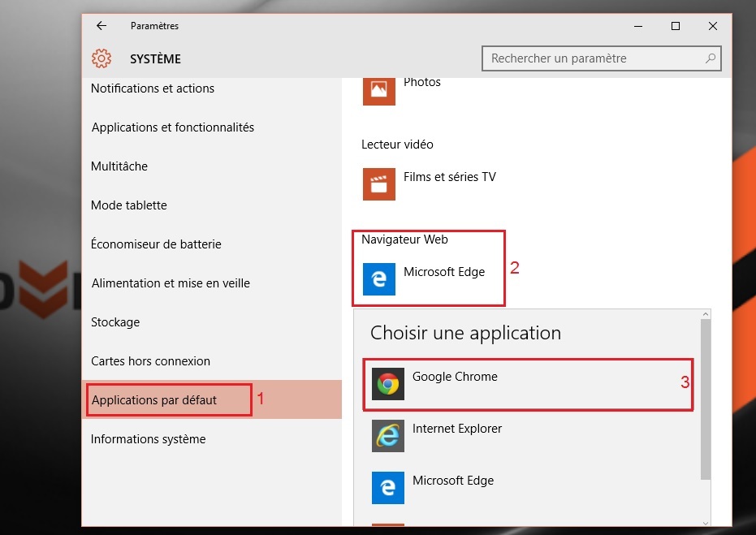Select the Google Chrome icon in app list
The width and height of the screenshot is (756, 535).
(388, 384)
